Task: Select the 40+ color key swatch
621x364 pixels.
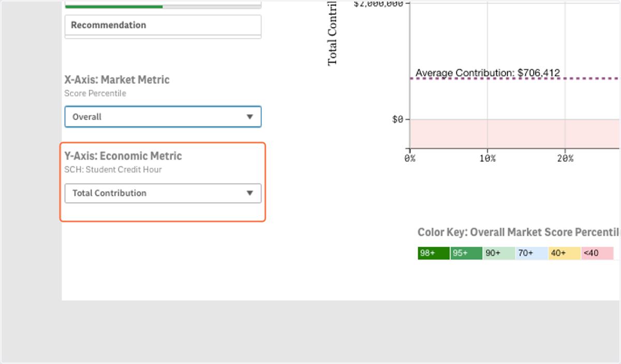Action: (x=564, y=253)
